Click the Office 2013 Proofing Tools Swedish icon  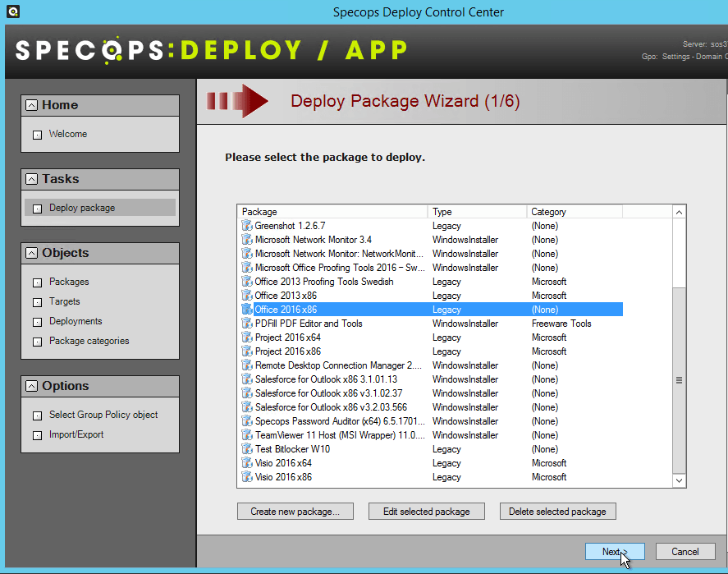[x=247, y=282]
